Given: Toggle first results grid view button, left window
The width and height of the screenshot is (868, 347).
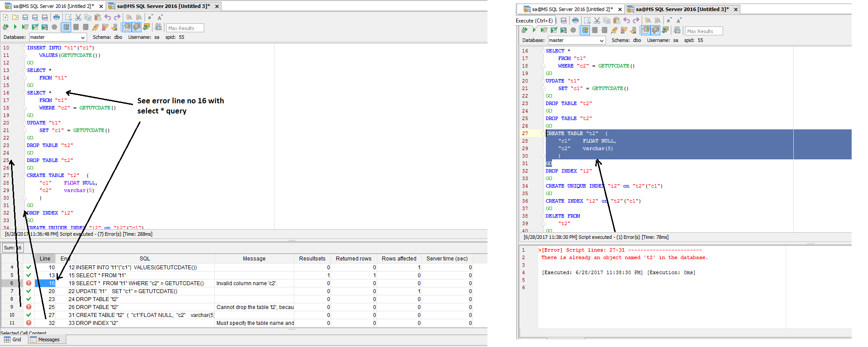Looking at the screenshot, I should (x=127, y=27).
